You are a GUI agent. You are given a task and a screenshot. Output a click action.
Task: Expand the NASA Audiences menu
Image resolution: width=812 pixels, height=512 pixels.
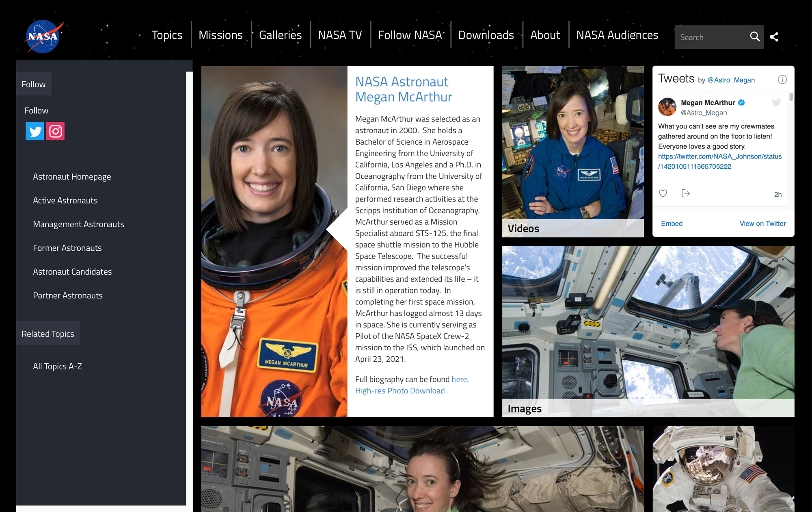[x=617, y=35]
